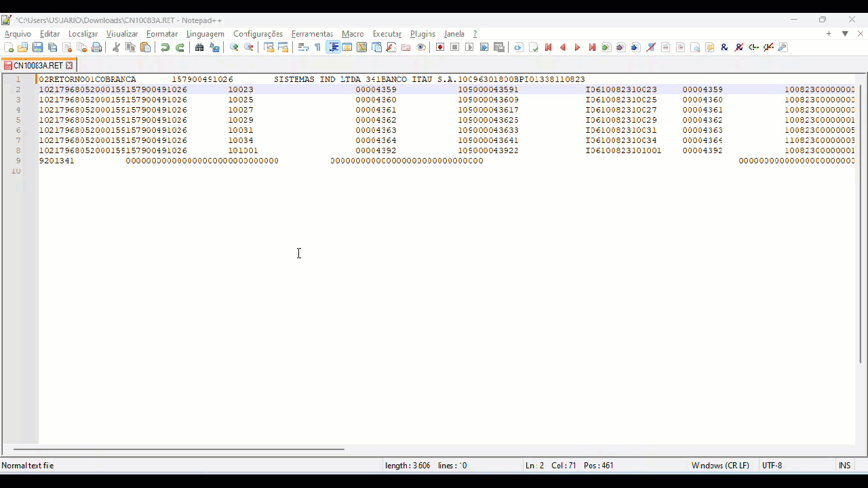Open the Windows (CR LF) line ending selector
Viewport: 868px width, 488px height.
pos(719,466)
